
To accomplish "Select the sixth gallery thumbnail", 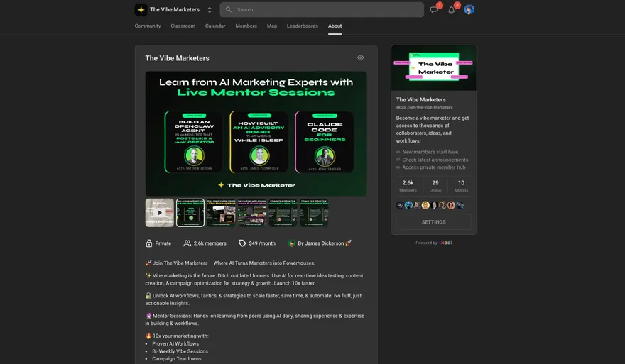I will 314,213.
